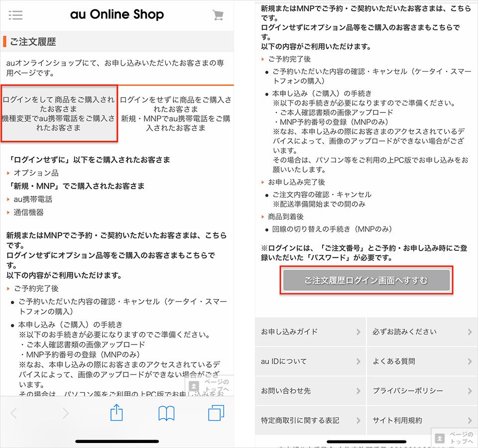This screenshot has width=478, height=448.
Task: Tap the chevron beside 特定商取引に関する表記
Action: (358, 421)
